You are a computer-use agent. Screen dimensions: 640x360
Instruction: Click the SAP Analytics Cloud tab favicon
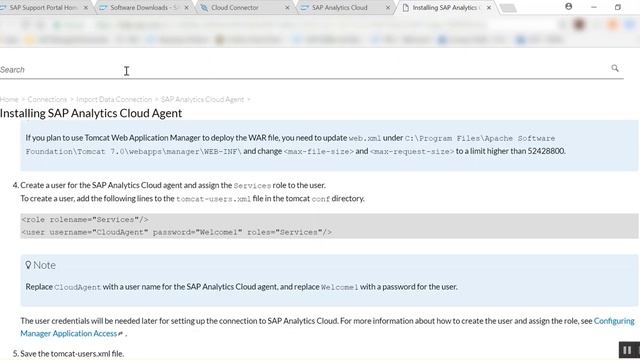(x=304, y=8)
